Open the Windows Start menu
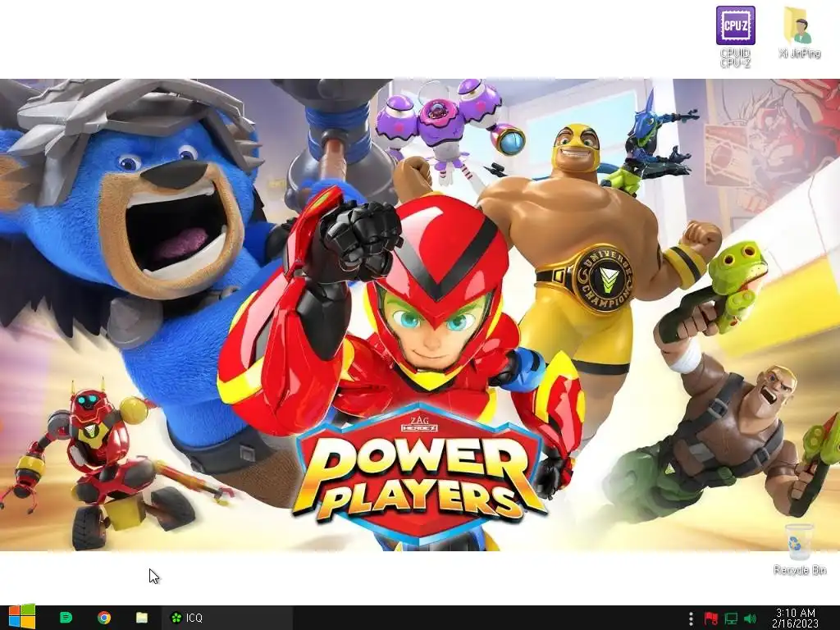 point(22,618)
